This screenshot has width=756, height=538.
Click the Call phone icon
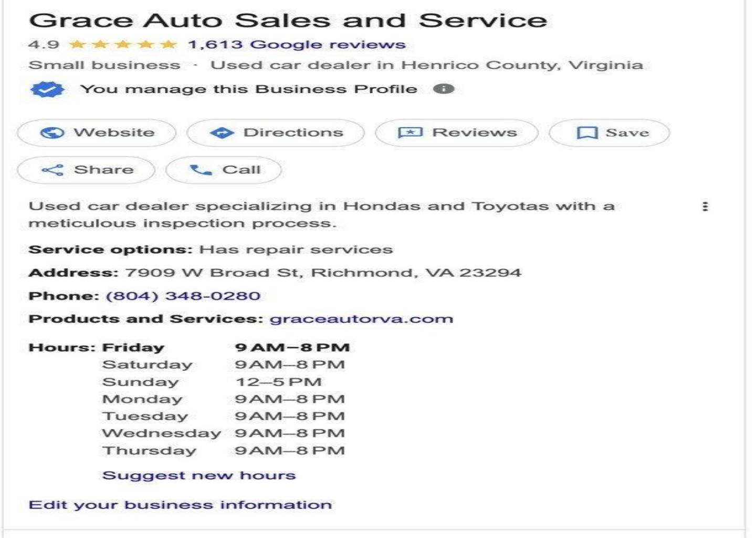pos(201,170)
